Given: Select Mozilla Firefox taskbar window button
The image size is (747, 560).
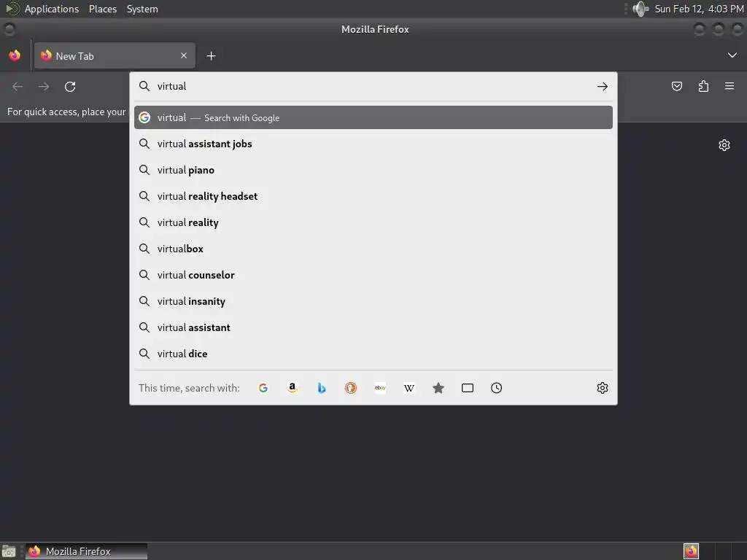Looking at the screenshot, I should tap(86, 551).
